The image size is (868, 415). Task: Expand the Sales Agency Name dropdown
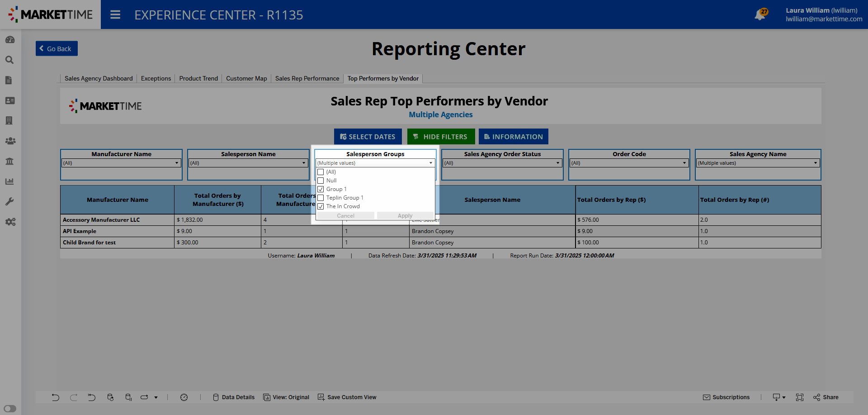pos(758,163)
